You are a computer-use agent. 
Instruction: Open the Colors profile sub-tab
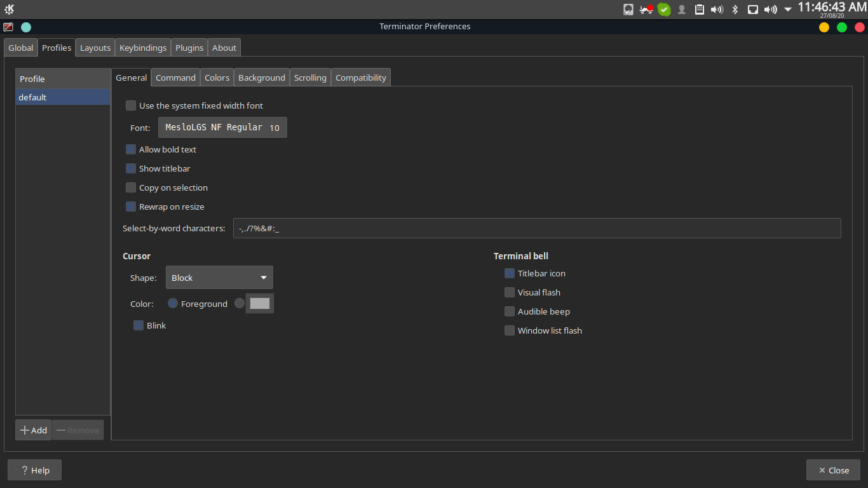(217, 77)
